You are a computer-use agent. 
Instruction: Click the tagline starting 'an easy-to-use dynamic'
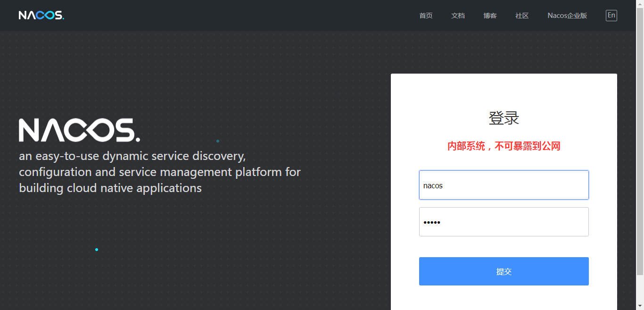click(160, 172)
